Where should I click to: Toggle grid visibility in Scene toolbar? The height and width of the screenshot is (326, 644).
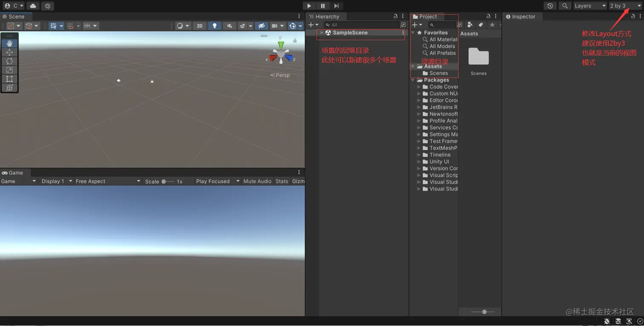53,26
